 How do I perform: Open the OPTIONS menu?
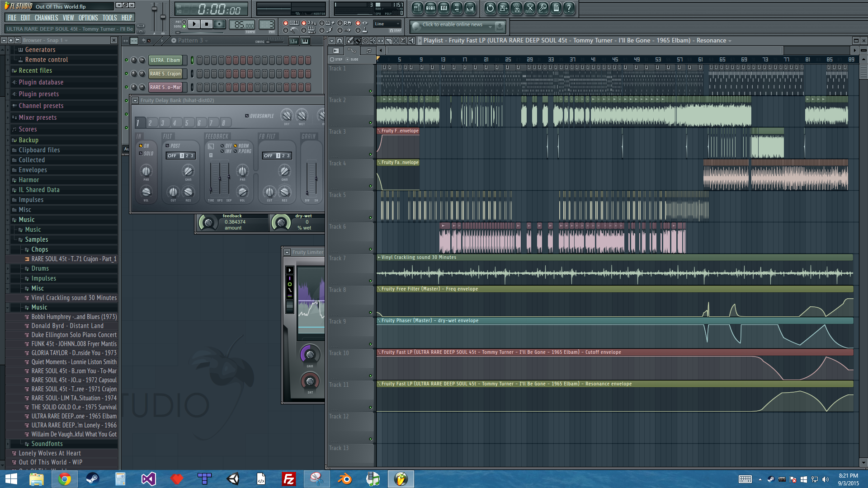point(88,18)
